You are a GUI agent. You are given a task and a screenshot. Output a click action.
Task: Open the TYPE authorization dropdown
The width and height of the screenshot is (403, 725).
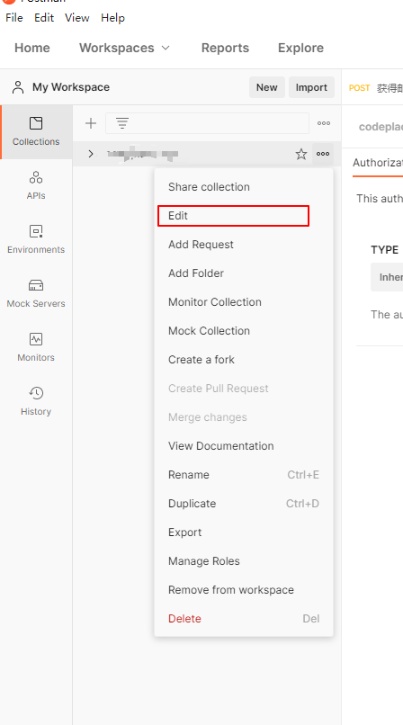387,277
